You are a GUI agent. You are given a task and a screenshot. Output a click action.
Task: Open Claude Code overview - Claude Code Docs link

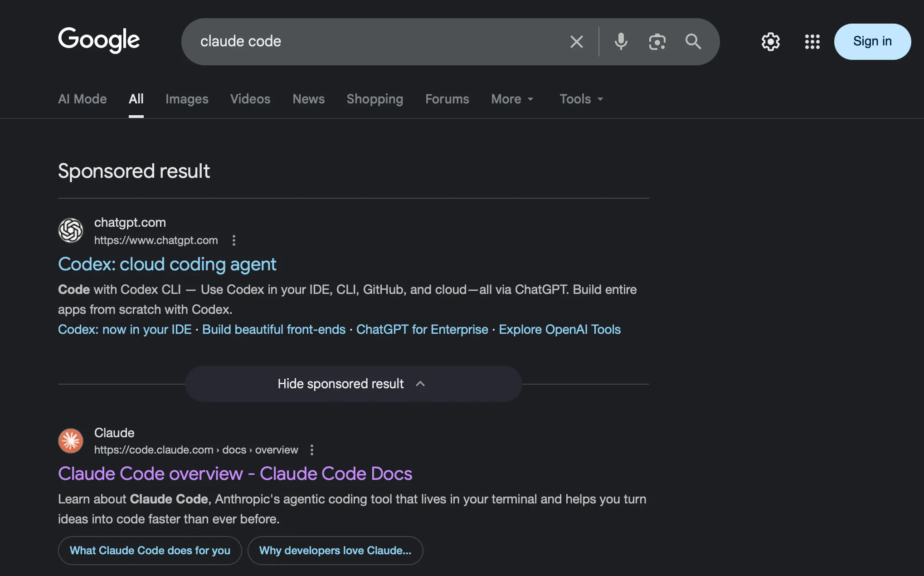pos(235,473)
